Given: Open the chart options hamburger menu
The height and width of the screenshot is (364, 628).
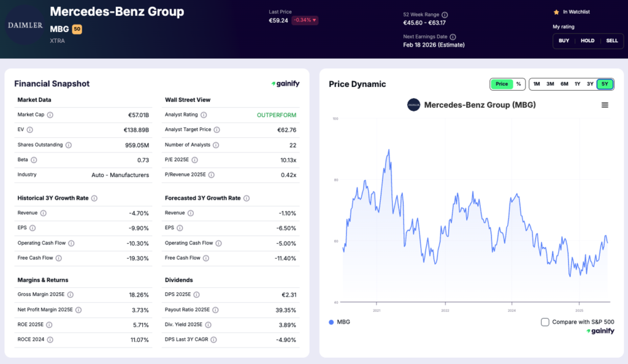Looking at the screenshot, I should pyautogui.click(x=605, y=105).
